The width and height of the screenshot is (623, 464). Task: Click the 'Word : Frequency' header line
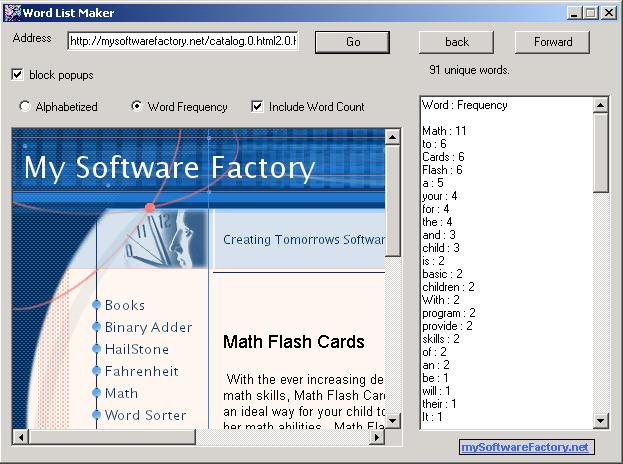tap(464, 105)
